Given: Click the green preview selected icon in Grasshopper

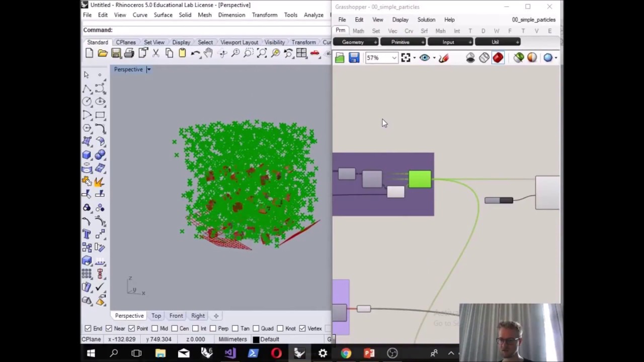Looking at the screenshot, I should [x=519, y=58].
